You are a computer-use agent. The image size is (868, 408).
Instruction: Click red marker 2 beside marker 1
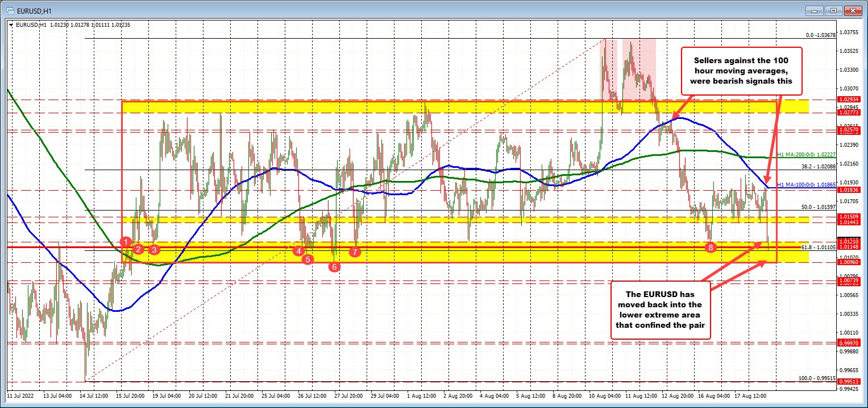coord(138,249)
